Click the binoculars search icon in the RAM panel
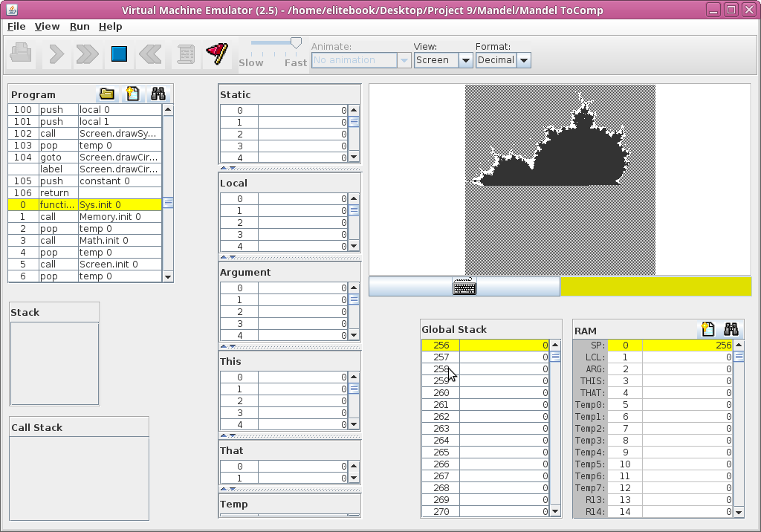761x532 pixels. (x=731, y=330)
